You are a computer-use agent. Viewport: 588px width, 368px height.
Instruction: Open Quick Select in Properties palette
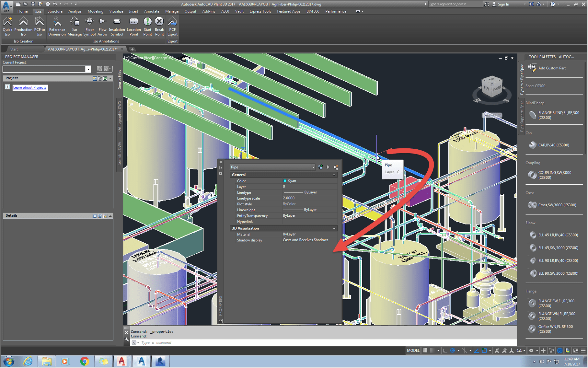(x=336, y=167)
